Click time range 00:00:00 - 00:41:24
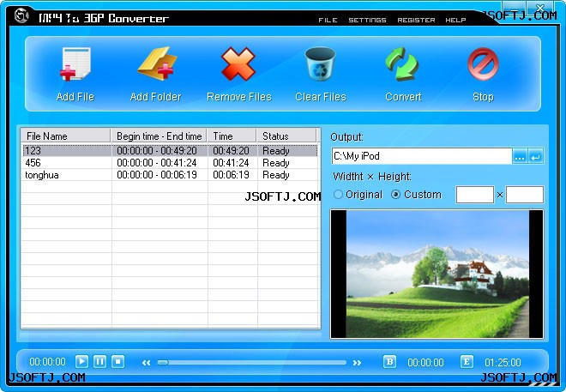 (157, 163)
